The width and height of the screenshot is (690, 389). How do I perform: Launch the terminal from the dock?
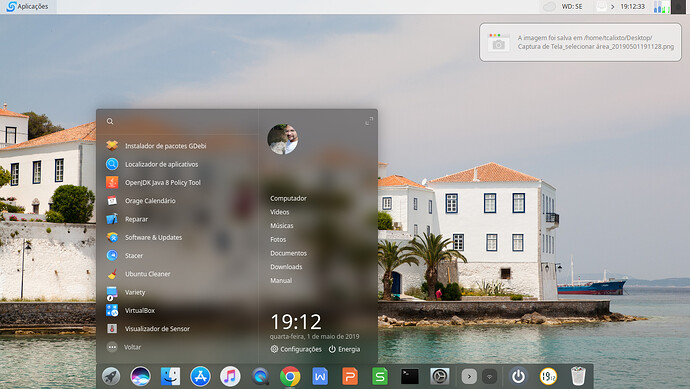(x=410, y=377)
